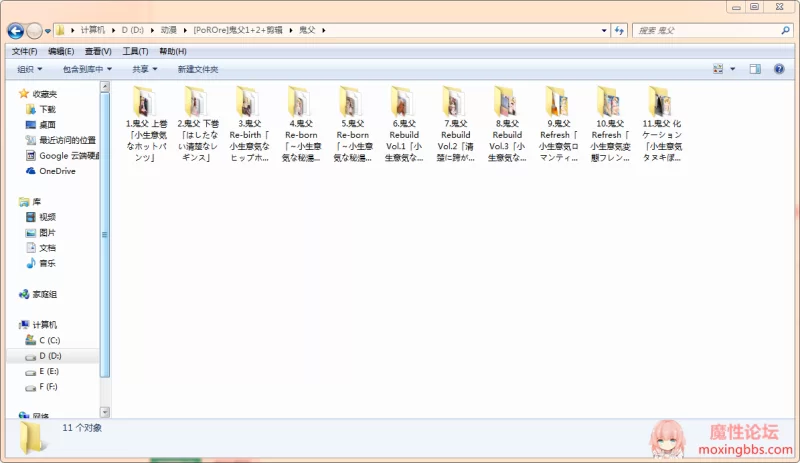Image resolution: width=800 pixels, height=463 pixels.
Task: Open the 包含到库中 dropdown
Action: (87, 69)
